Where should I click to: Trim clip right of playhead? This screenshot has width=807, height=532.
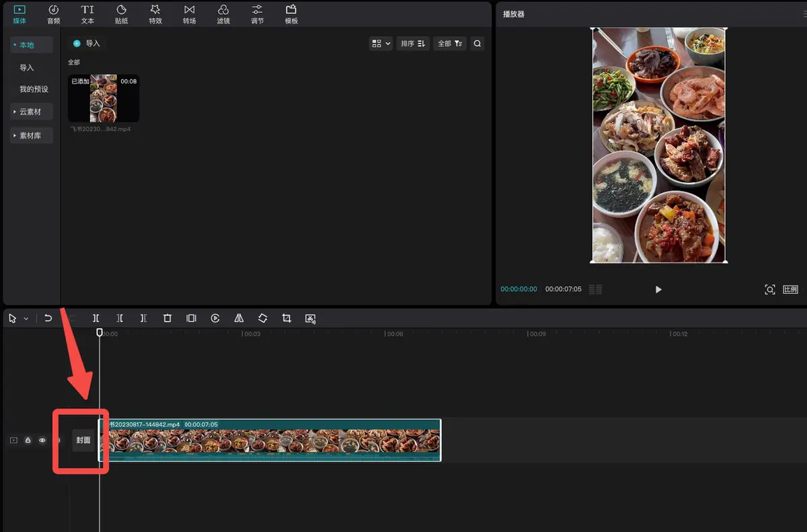tap(143, 318)
